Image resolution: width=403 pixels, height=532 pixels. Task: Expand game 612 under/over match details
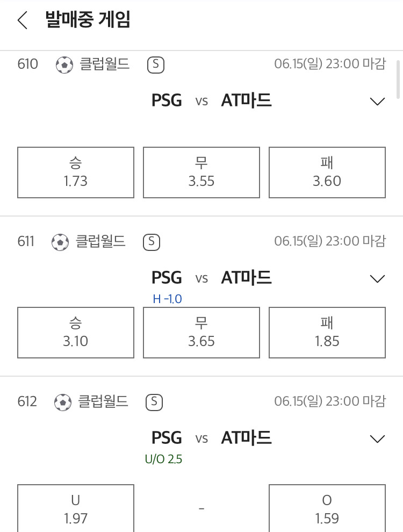[377, 439]
